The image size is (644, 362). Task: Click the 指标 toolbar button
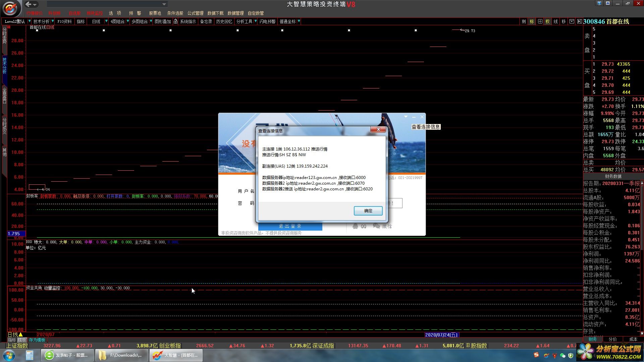[81, 21]
